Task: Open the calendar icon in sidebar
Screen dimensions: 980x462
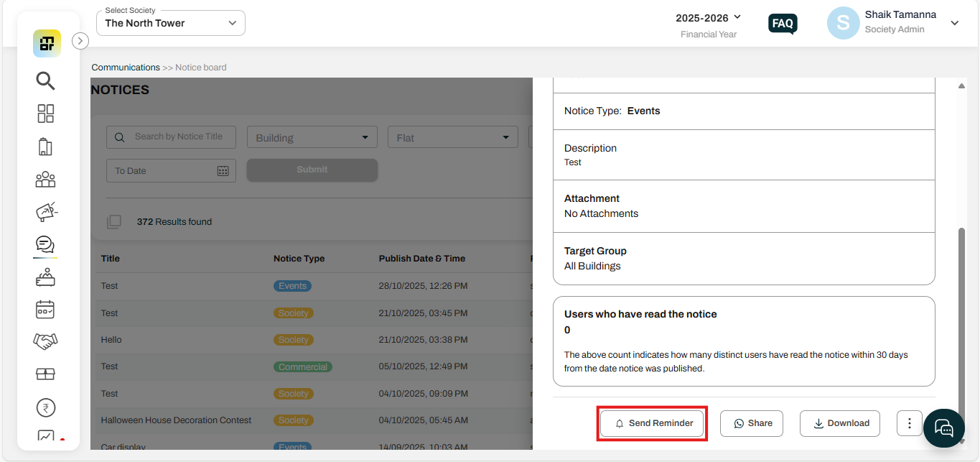Action: click(45, 310)
